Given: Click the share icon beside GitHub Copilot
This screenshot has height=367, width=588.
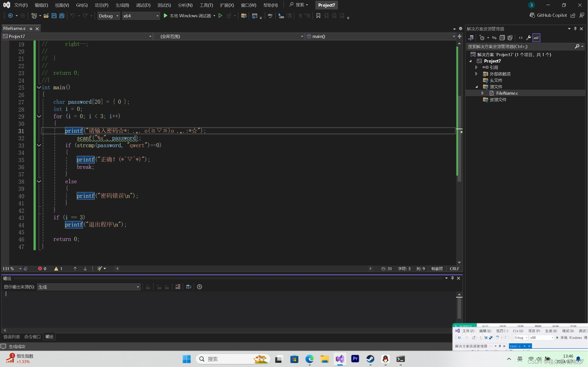Looking at the screenshot, I should coord(573,15).
